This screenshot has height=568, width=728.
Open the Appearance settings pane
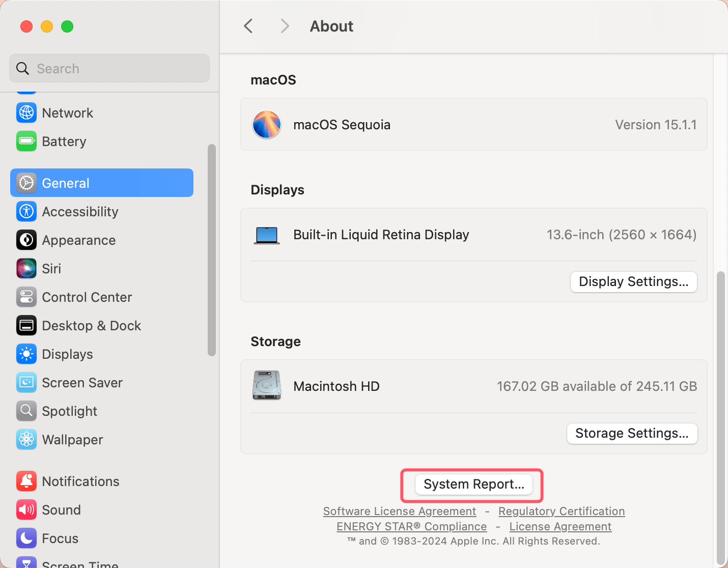pos(79,240)
